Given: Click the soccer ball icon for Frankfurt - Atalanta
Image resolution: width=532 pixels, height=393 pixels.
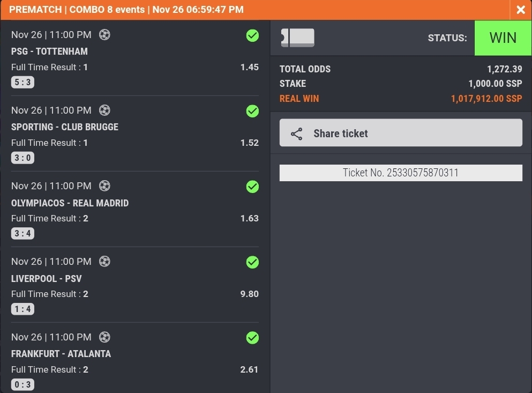Looking at the screenshot, I should pos(105,337).
